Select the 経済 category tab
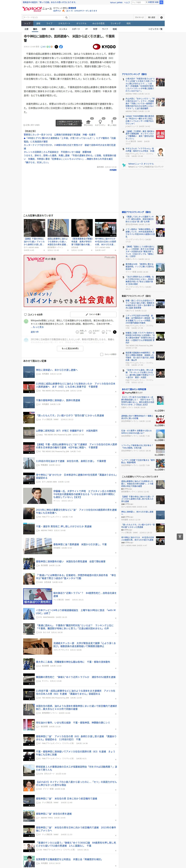This screenshot has height=868, width=186. tap(52, 29)
